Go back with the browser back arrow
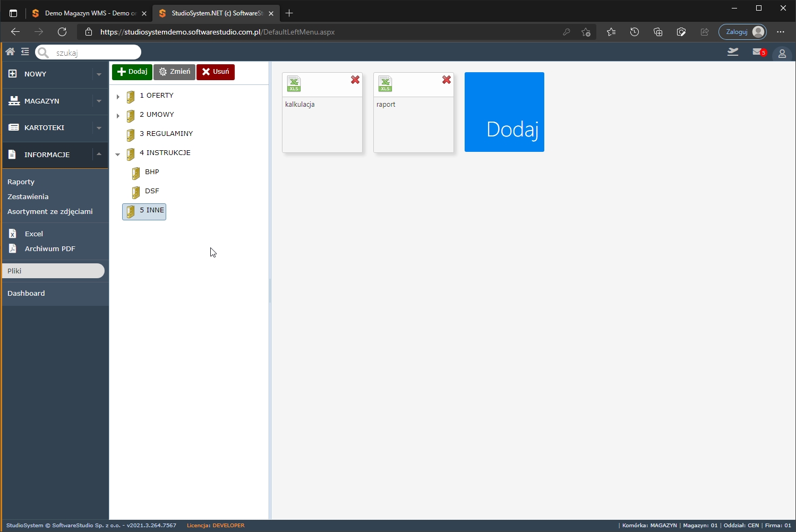796x532 pixels. 15,32
